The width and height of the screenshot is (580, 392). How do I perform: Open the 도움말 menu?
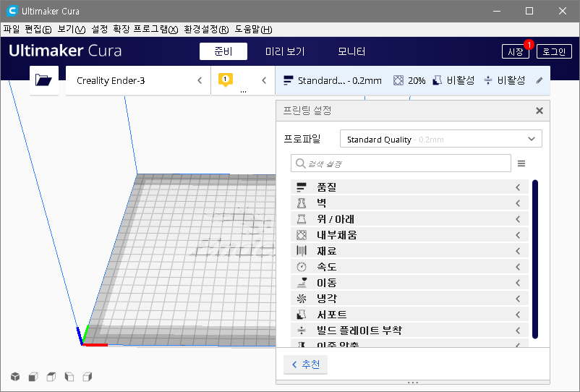coord(253,29)
